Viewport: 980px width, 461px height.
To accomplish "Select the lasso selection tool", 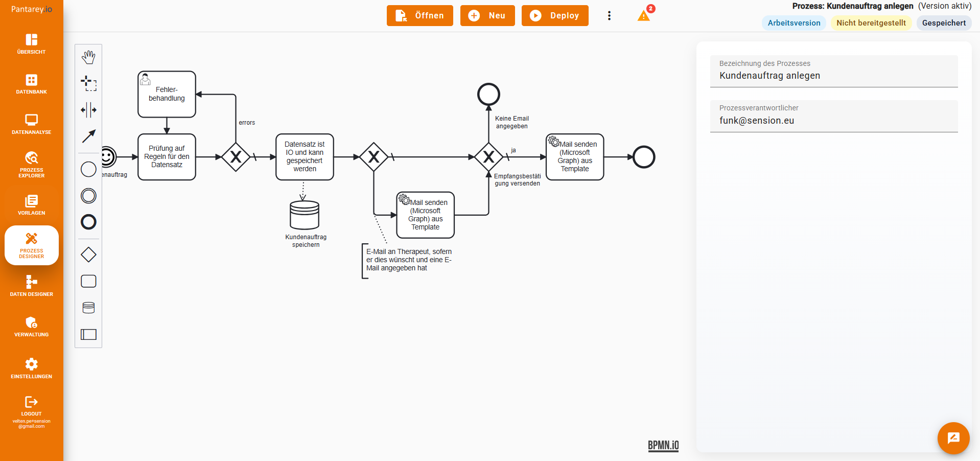I will point(88,83).
